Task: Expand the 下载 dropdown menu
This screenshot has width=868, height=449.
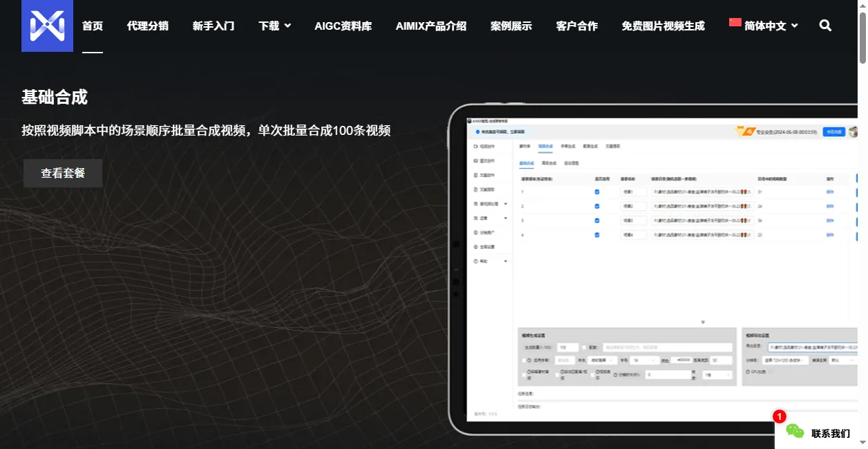Action: pos(274,26)
